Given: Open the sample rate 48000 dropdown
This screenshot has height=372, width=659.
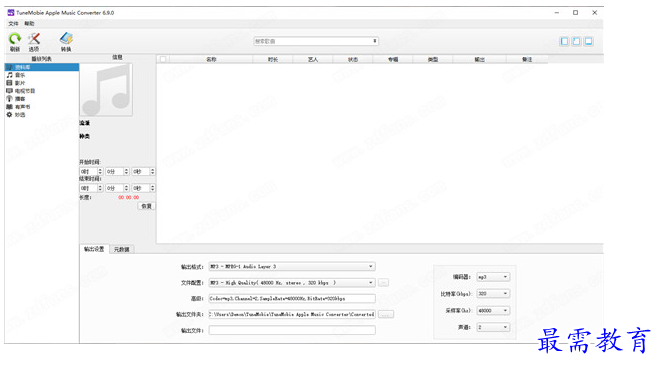Looking at the screenshot, I should pos(493,311).
